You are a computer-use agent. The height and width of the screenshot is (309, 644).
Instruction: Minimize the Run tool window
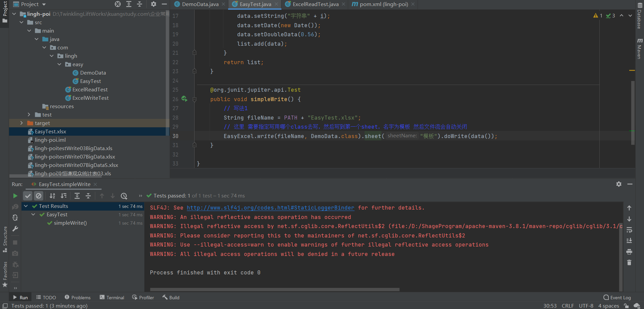[x=630, y=184]
